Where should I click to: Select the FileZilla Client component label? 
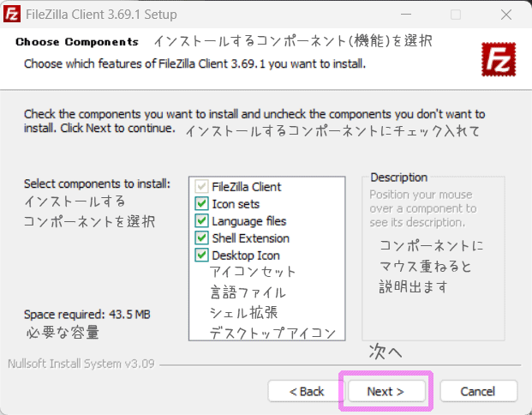[x=247, y=187]
